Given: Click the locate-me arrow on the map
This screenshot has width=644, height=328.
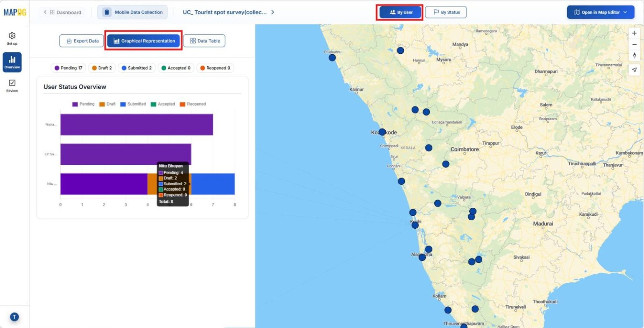Looking at the screenshot, I should coord(634,70).
